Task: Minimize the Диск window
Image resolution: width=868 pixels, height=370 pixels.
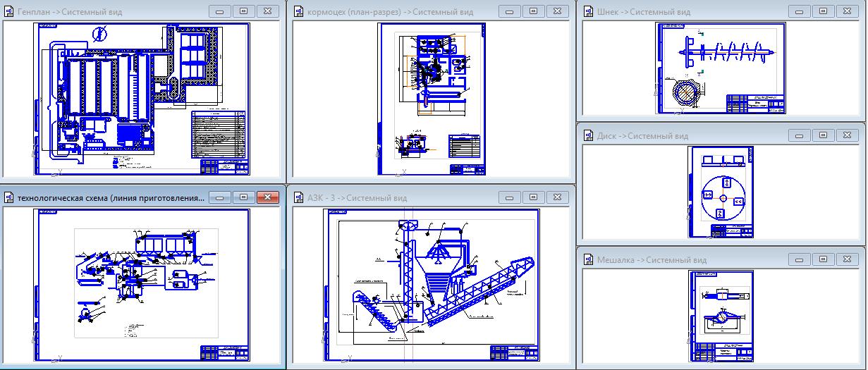Action: point(800,135)
